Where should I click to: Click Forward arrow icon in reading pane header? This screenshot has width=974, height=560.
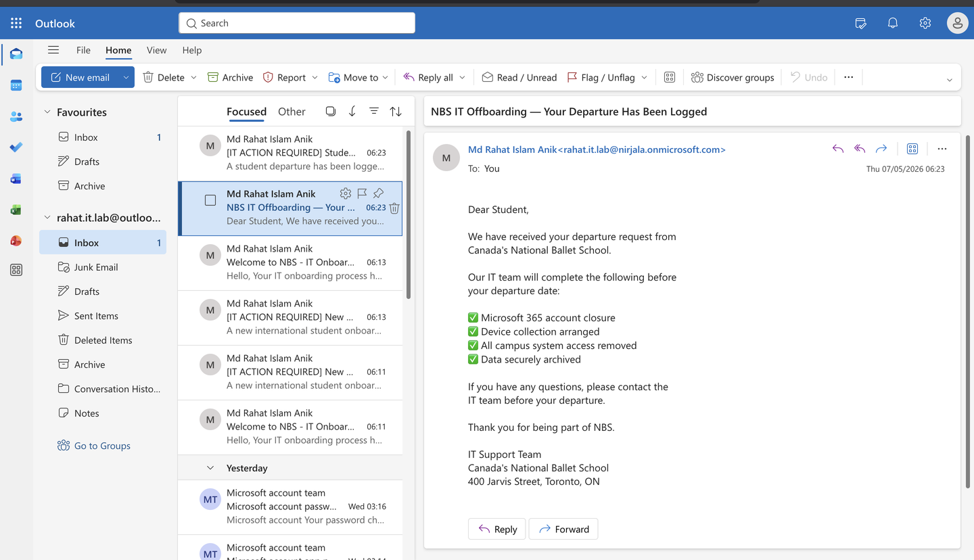tap(881, 149)
